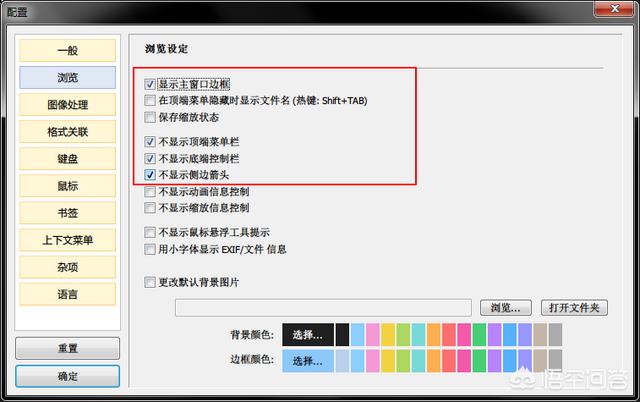Choose gray swatch in 背景颜色 row
Viewport: 640px width, 402px height.
[x=556, y=335]
